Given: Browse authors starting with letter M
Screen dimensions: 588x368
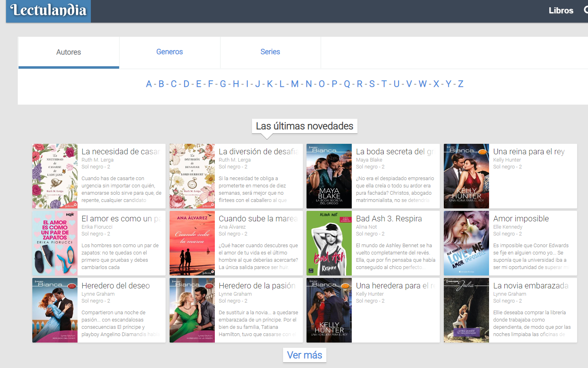Looking at the screenshot, I should point(295,84).
